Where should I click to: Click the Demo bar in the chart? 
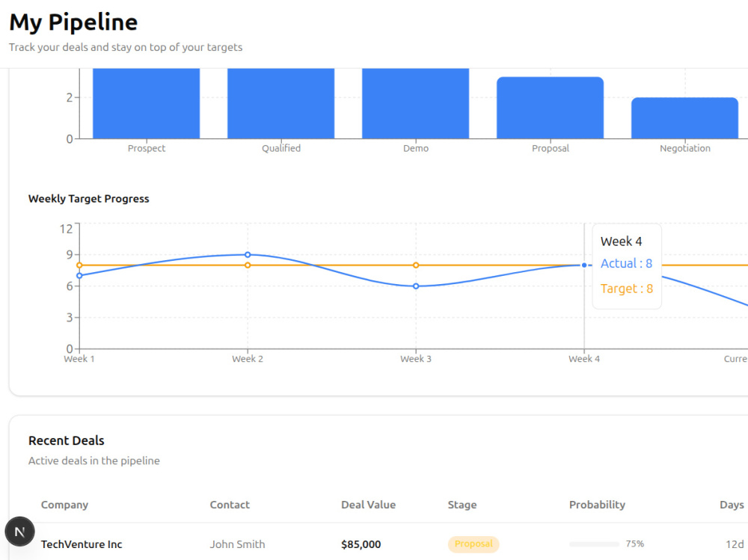tap(415, 103)
